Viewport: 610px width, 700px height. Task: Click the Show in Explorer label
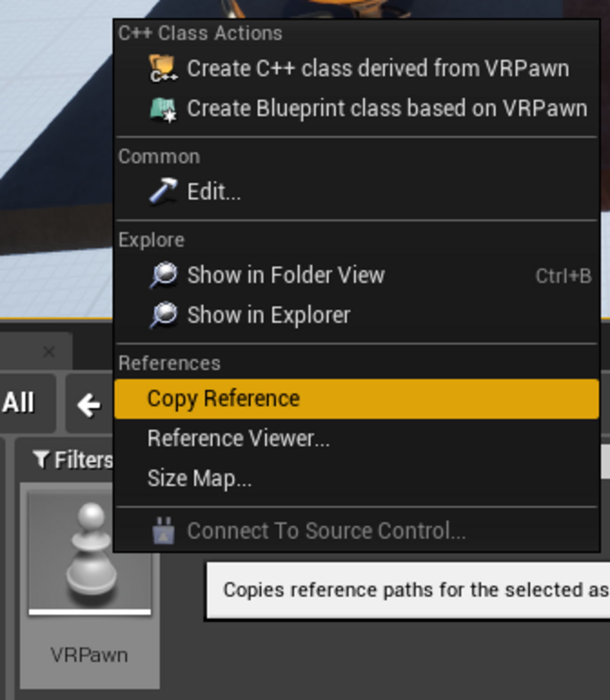[x=269, y=315]
